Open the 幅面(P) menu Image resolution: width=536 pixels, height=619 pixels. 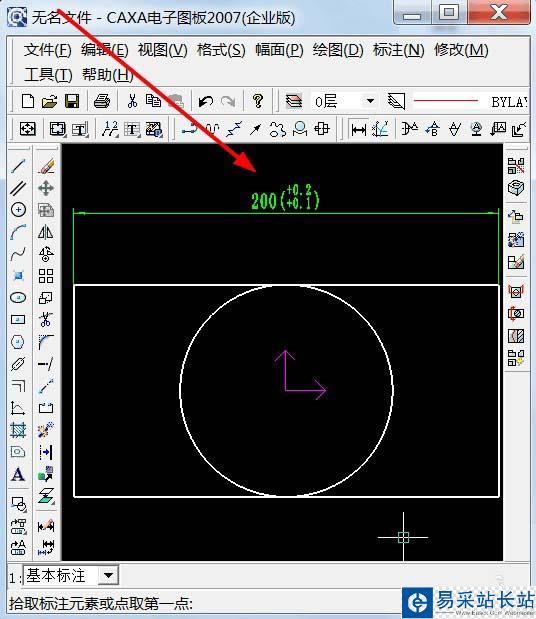279,50
